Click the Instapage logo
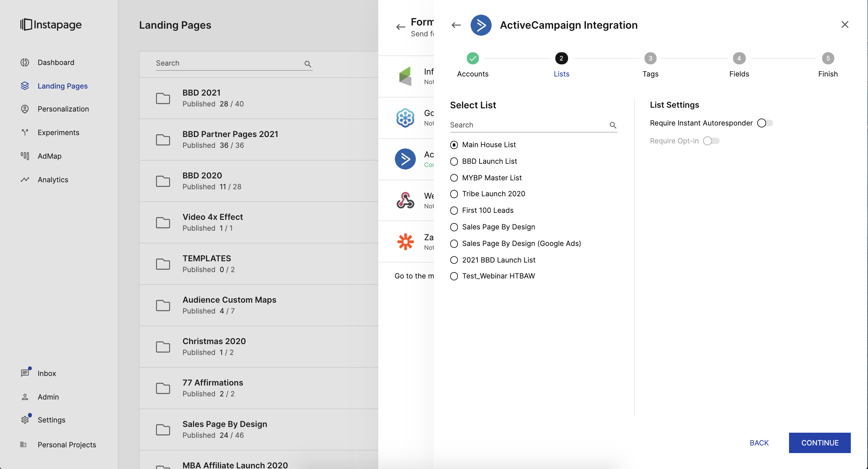Screen dimensions: 868x469 tap(51, 25)
